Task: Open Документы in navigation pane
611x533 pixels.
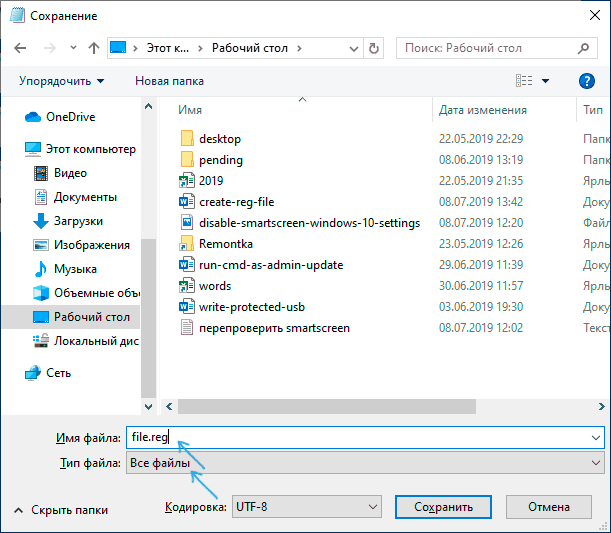Action: (75, 197)
